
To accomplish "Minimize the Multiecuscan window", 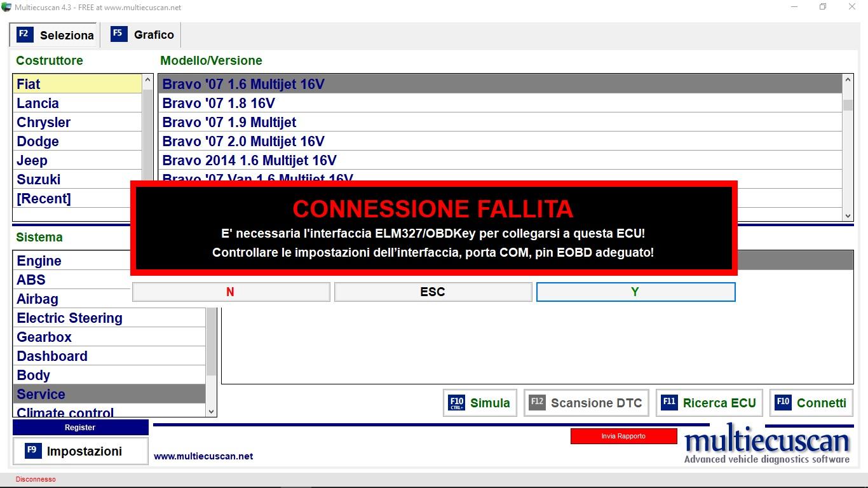I will 794,7.
